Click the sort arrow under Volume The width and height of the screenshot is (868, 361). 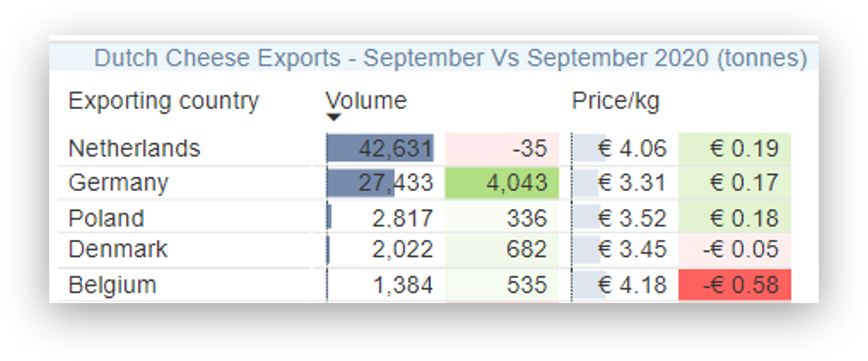333,117
